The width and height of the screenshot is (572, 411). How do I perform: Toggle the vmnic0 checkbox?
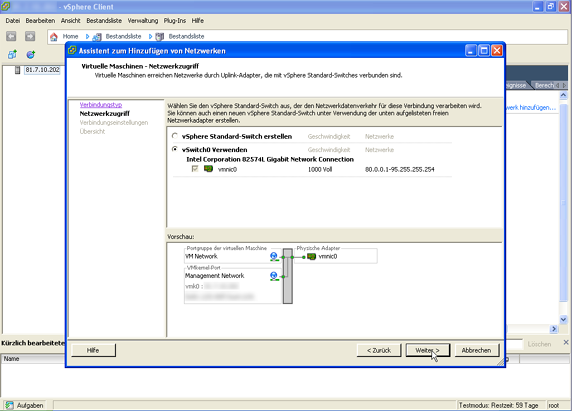coord(195,169)
